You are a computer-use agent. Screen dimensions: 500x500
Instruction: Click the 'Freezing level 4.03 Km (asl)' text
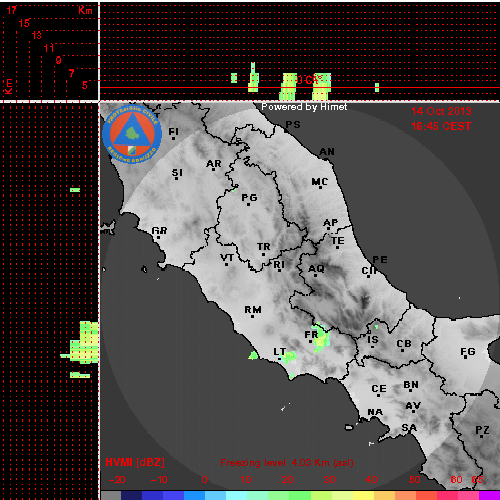pyautogui.click(x=287, y=463)
